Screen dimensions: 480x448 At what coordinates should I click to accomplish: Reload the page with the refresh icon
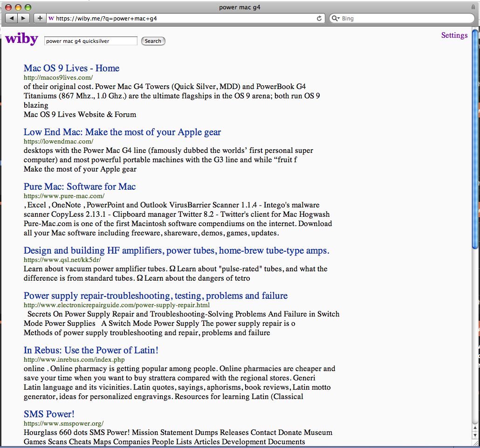[319, 18]
